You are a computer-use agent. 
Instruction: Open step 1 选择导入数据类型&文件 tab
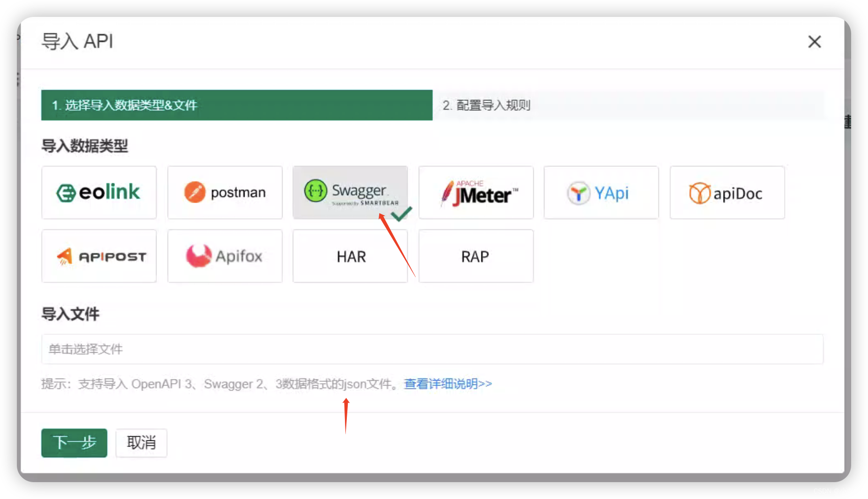(237, 105)
